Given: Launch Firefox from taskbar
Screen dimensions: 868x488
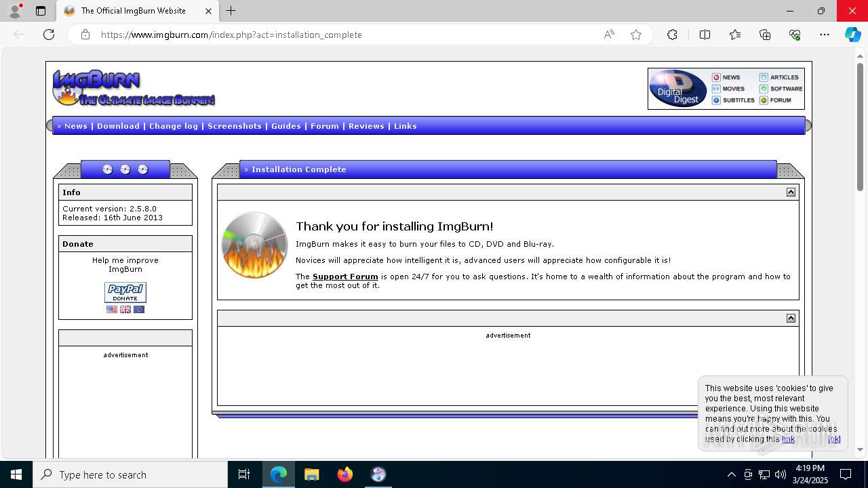Looking at the screenshot, I should [x=345, y=474].
